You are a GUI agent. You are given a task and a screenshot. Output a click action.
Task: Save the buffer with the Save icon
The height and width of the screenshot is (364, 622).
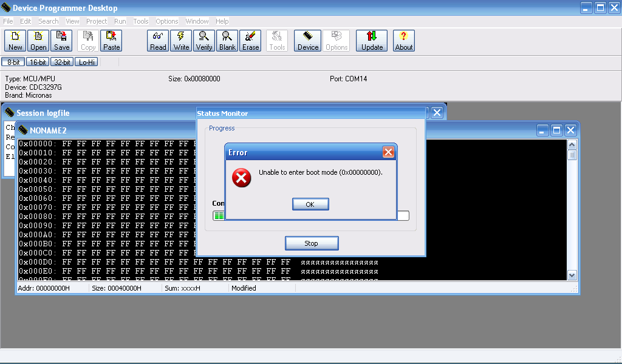click(x=61, y=41)
